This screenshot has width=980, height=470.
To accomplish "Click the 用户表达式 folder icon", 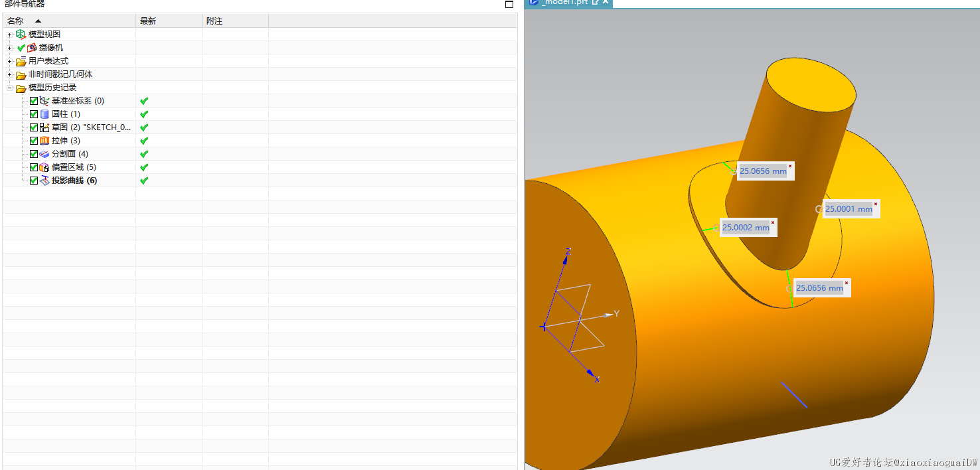I will tap(21, 61).
